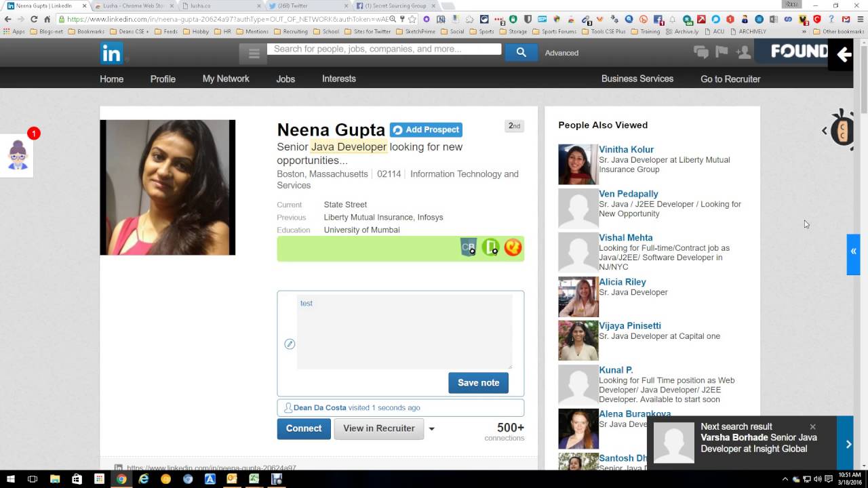Open the Jobs menu item

(x=285, y=79)
